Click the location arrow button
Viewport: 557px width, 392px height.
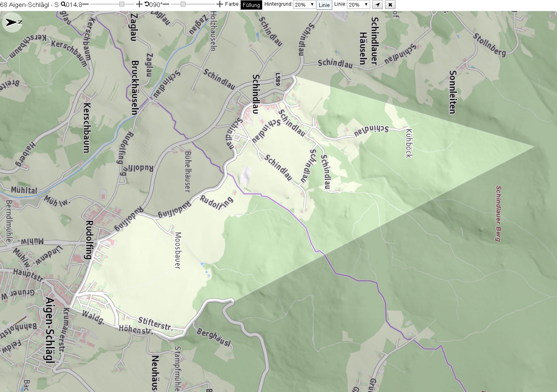tap(378, 5)
